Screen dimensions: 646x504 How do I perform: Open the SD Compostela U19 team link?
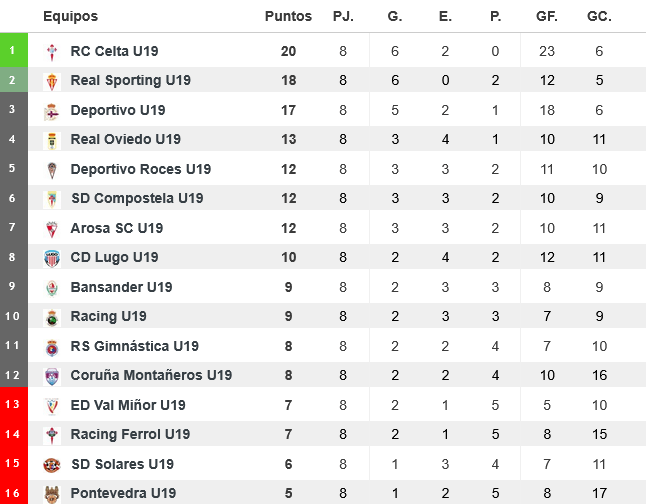136,199
